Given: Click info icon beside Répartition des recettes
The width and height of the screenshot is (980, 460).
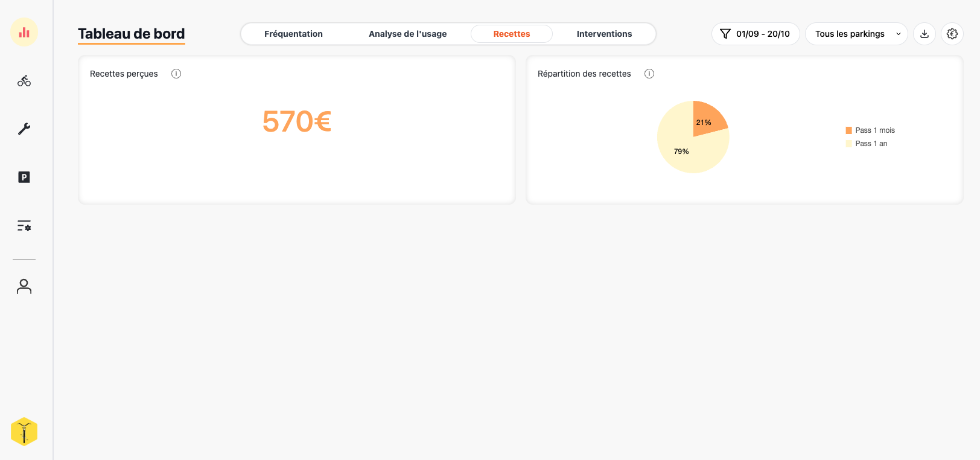Looking at the screenshot, I should pyautogui.click(x=649, y=74).
